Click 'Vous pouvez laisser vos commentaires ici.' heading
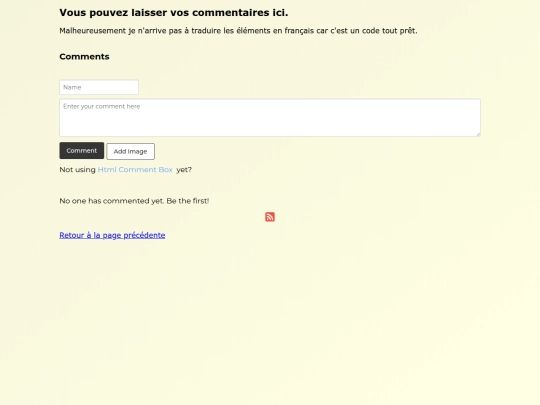The image size is (540, 405). 174,13
